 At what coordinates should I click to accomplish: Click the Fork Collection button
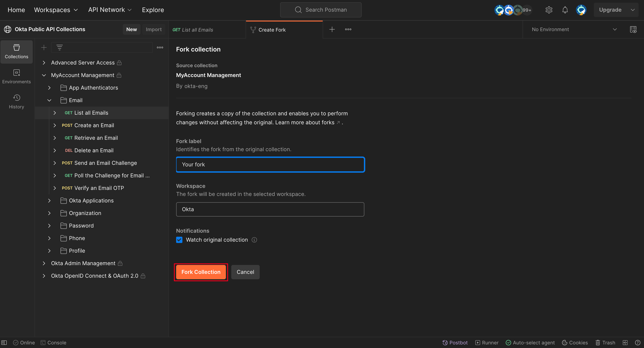pos(201,272)
